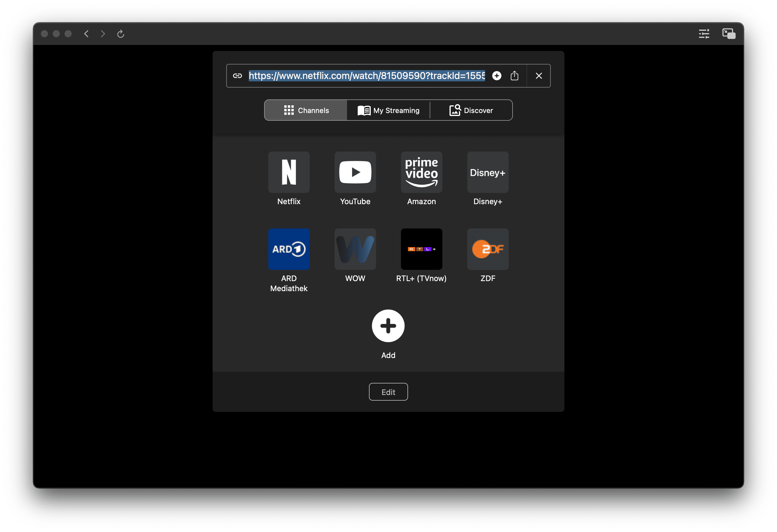This screenshot has width=777, height=532.
Task: Click Edit channels button
Action: [389, 392]
